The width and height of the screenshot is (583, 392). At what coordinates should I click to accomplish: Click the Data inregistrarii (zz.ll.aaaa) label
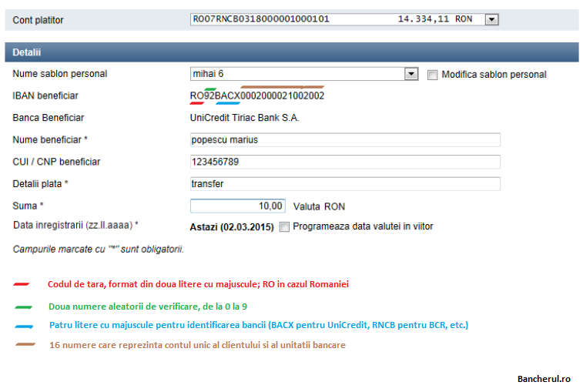pyautogui.click(x=75, y=225)
